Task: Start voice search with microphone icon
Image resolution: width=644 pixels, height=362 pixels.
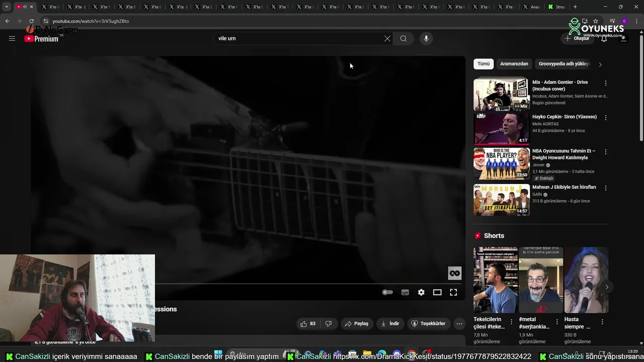Action: coord(426,39)
